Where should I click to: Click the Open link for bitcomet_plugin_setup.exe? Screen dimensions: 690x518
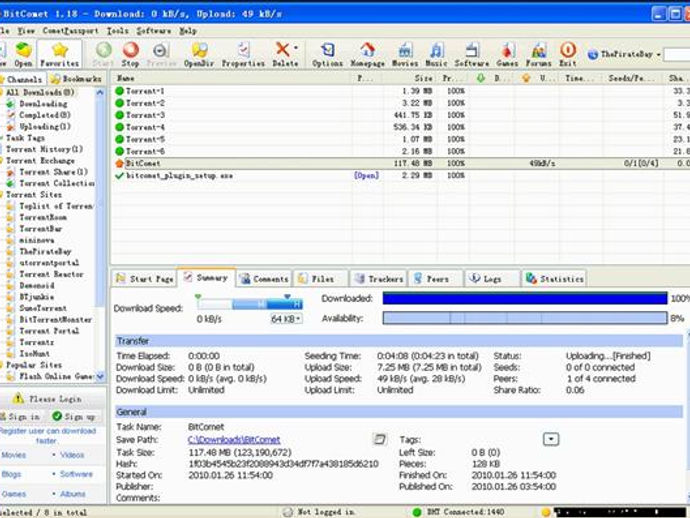tap(367, 175)
